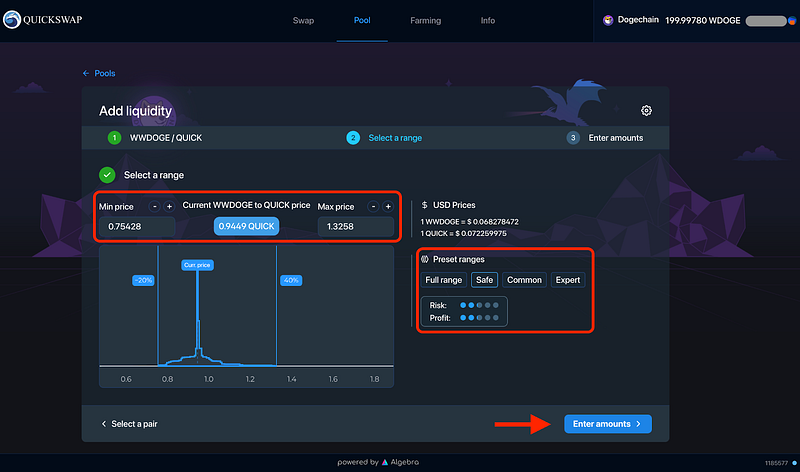Increase the Min price with plus
The width and height of the screenshot is (800, 472).
[x=169, y=207]
